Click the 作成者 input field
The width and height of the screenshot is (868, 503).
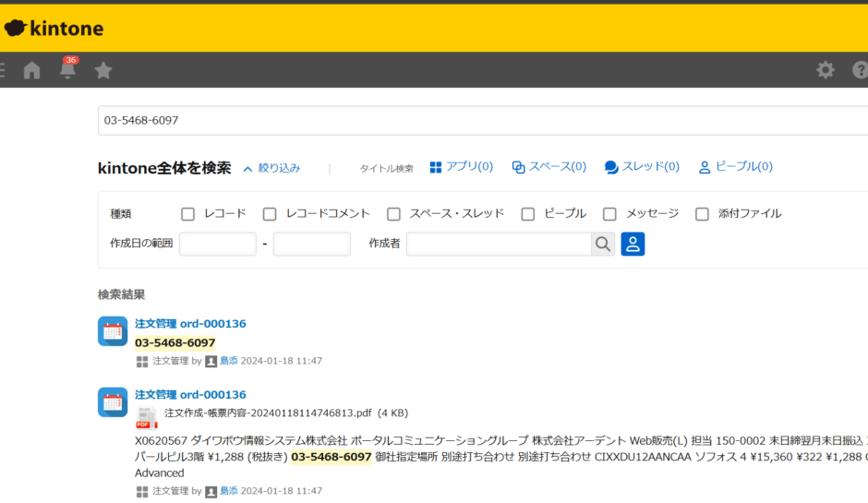pyautogui.click(x=499, y=244)
